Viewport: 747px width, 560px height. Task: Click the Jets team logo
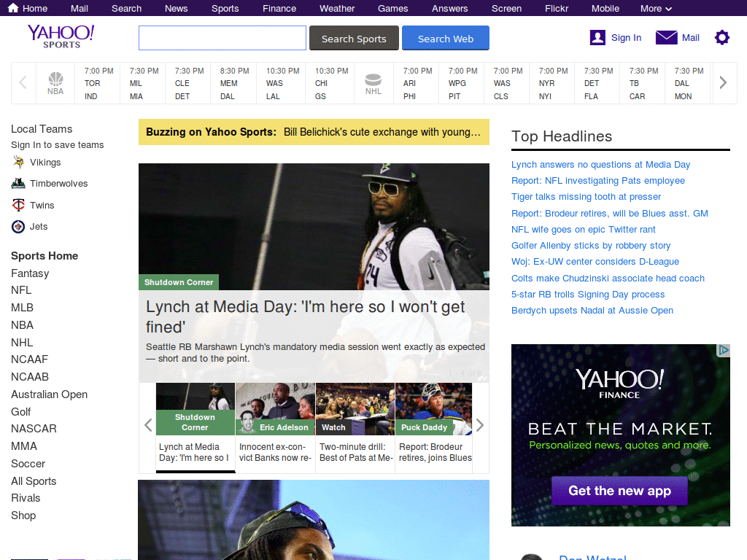pos(18,227)
